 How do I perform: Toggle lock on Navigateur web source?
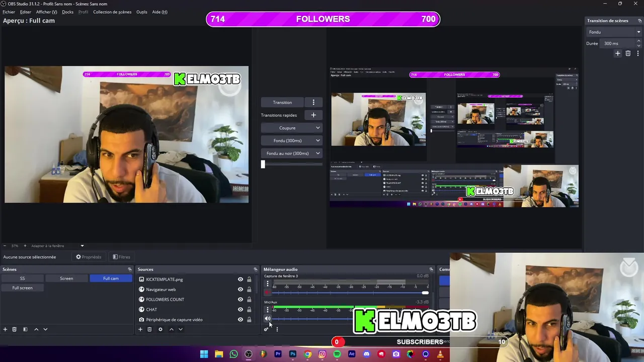pos(249,290)
